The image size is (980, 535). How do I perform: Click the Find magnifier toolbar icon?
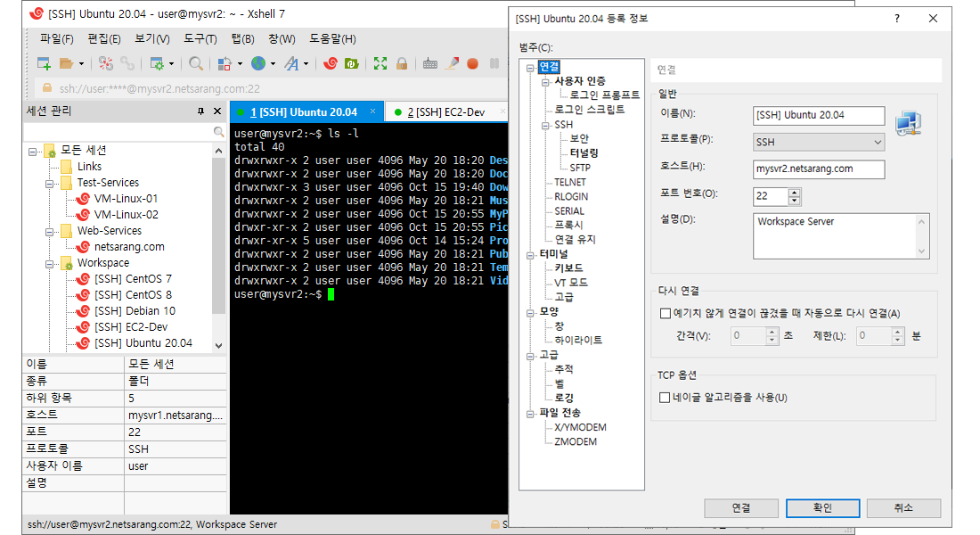click(196, 63)
